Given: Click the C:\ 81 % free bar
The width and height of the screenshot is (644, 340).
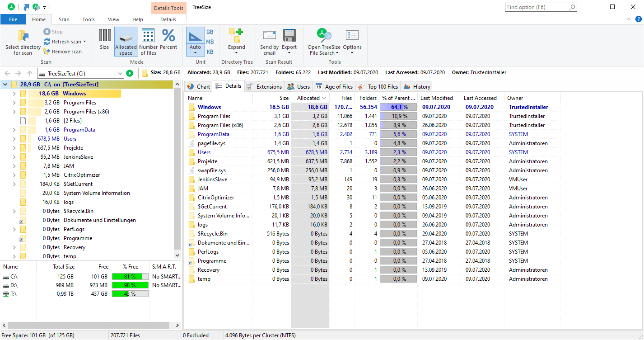Looking at the screenshot, I should point(130,276).
